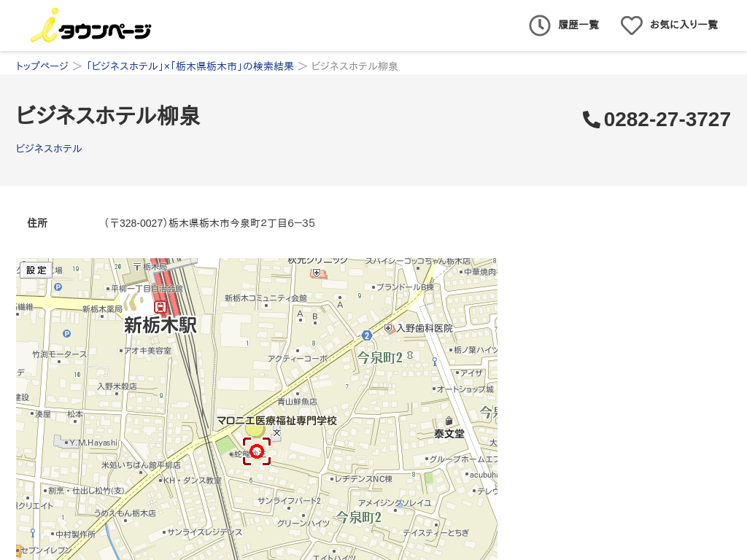
Task: Go to トップページ breadcrumb
Action: [42, 66]
